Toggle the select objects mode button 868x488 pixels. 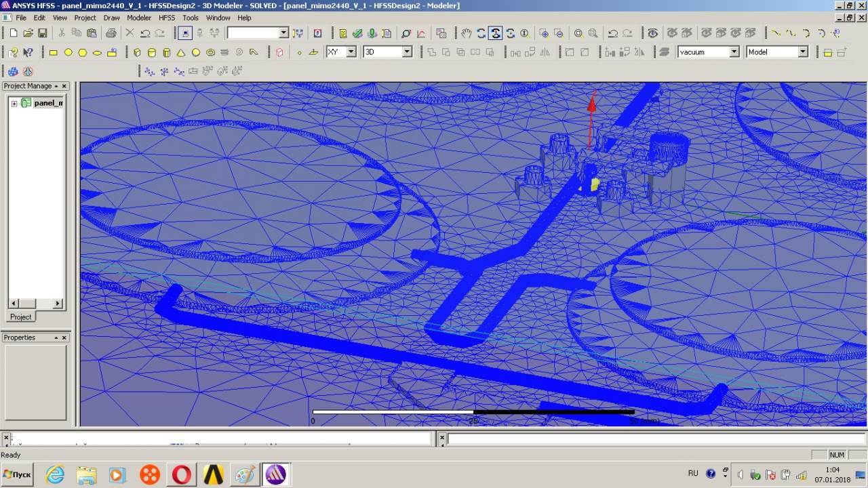click(x=184, y=33)
